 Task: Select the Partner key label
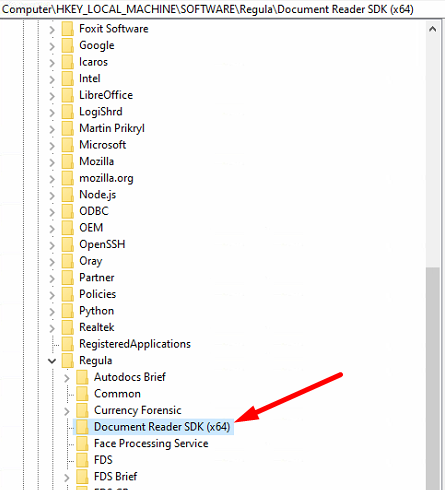(x=97, y=277)
